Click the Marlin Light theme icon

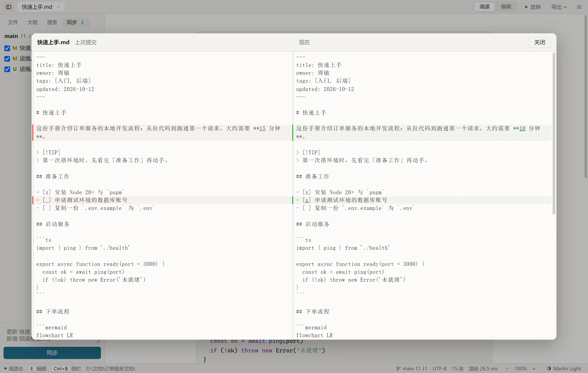point(549,368)
